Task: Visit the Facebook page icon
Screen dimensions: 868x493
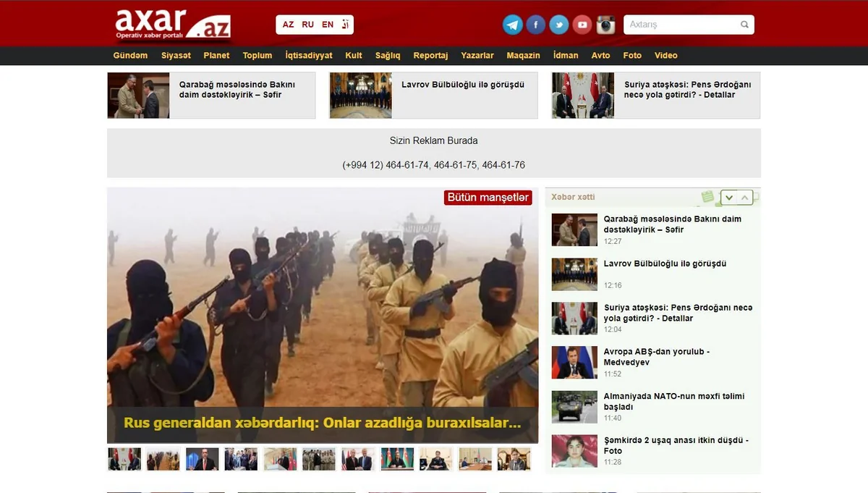Action: coord(536,25)
